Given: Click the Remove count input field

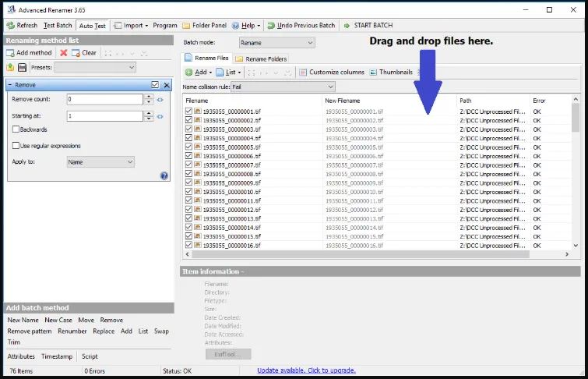Looking at the screenshot, I should click(104, 99).
